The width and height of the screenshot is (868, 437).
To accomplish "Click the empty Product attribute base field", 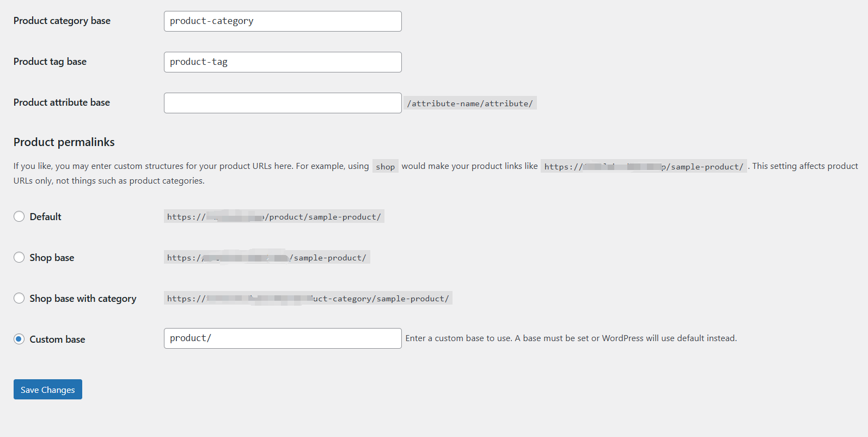I will pyautogui.click(x=282, y=102).
